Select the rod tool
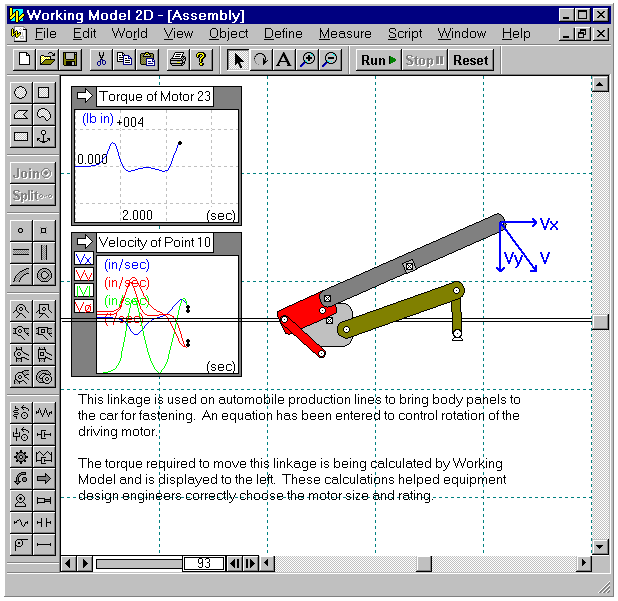 point(44,545)
